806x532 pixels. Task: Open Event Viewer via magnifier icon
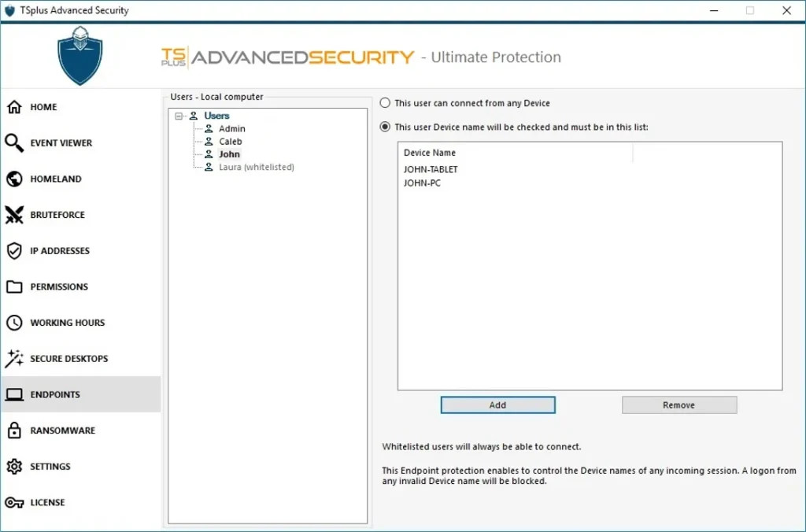point(14,143)
